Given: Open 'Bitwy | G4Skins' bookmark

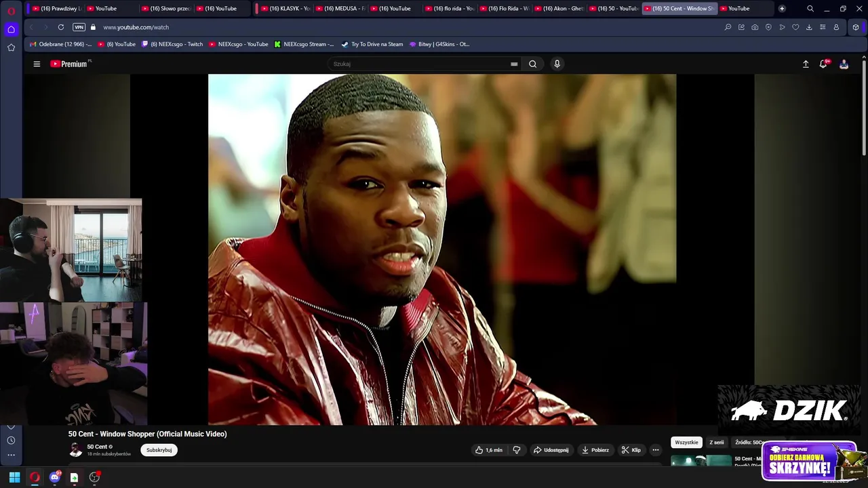Looking at the screenshot, I should (439, 44).
